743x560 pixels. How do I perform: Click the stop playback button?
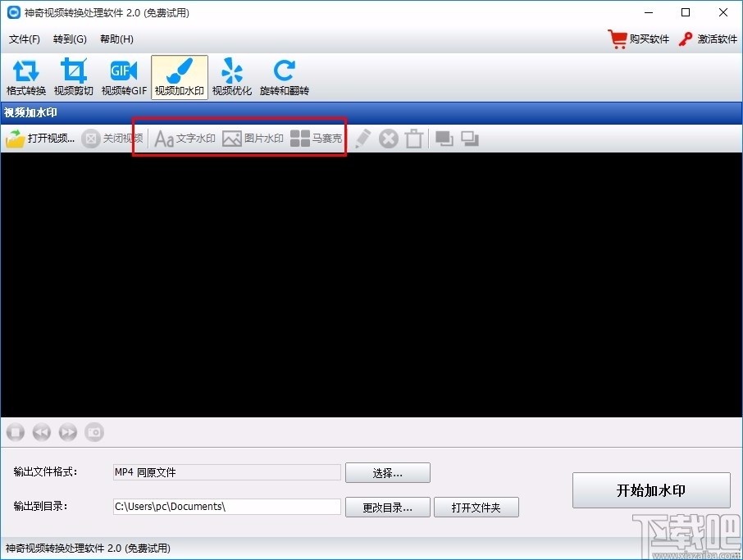[15, 432]
